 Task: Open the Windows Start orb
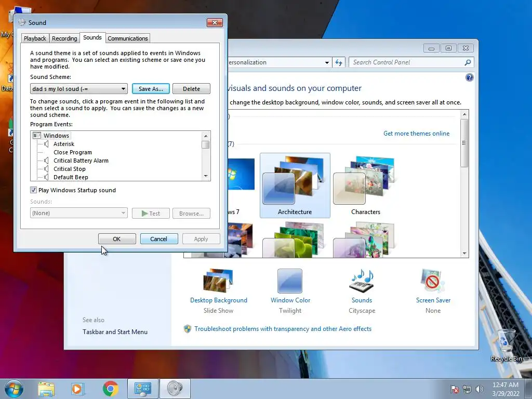tap(14, 389)
